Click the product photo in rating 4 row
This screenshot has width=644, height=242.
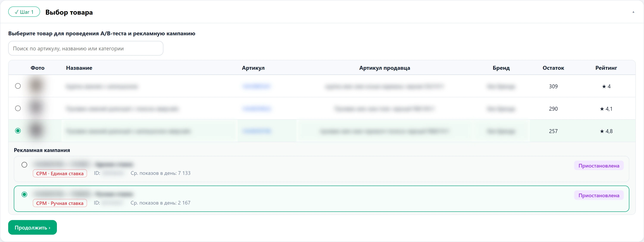point(36,86)
